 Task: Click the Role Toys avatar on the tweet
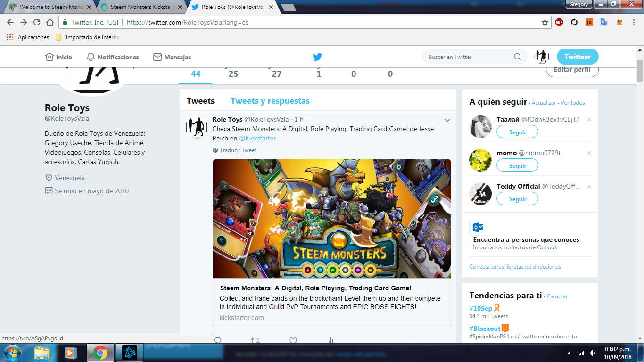[x=197, y=127]
